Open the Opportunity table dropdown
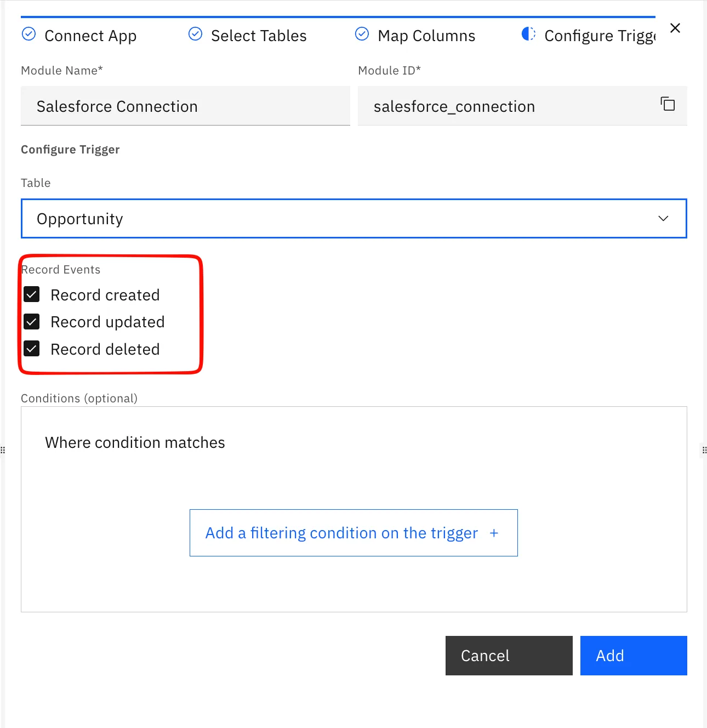 353,219
